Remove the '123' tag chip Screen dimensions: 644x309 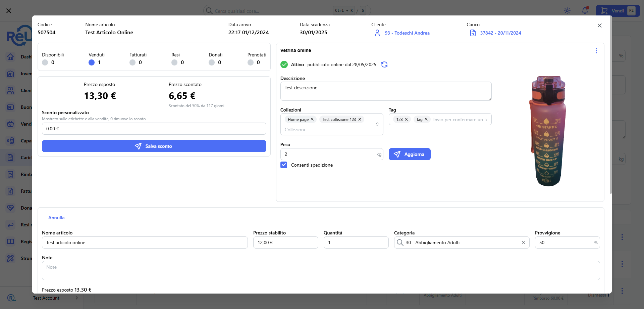406,119
